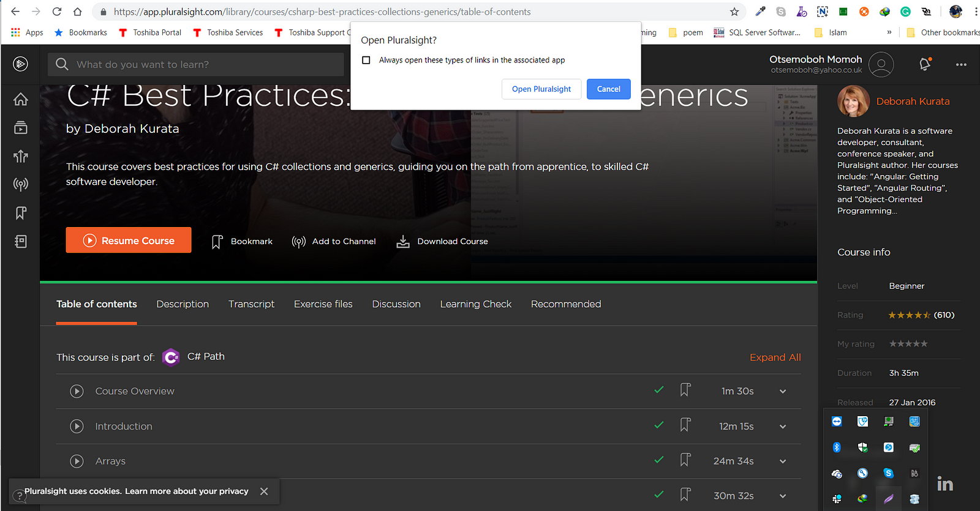Click the TeamViewer system tray icon
980x511 pixels.
[x=837, y=422]
